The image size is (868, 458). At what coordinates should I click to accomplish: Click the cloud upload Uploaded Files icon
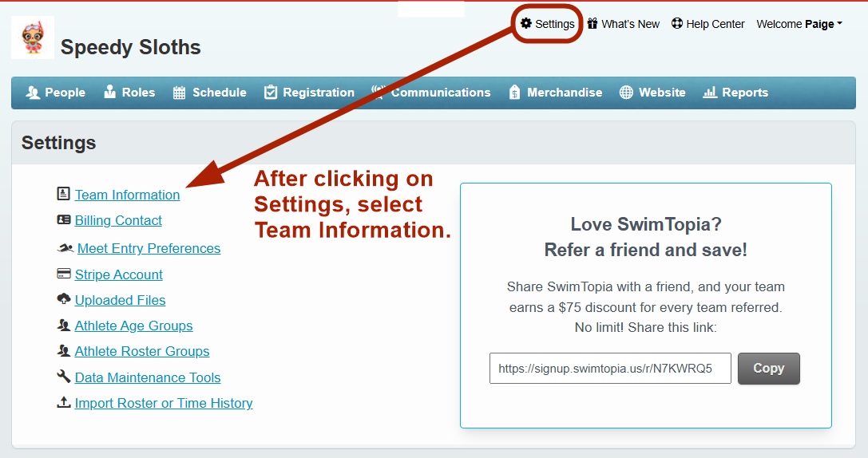[x=64, y=299]
